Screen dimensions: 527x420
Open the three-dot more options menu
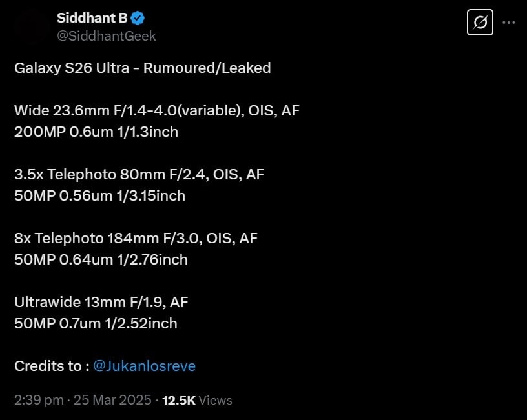coord(509,23)
